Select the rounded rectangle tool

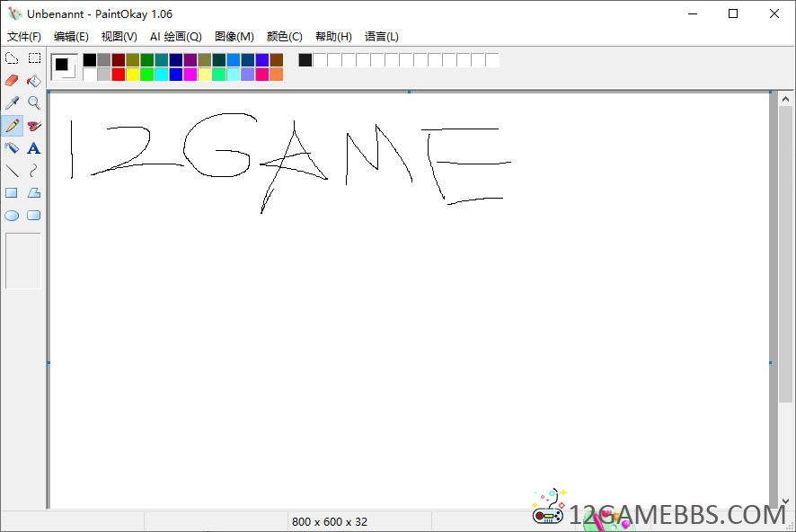(34, 216)
